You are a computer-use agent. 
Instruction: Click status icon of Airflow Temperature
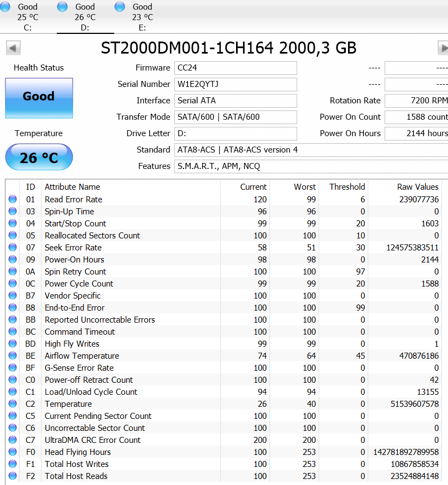(x=13, y=356)
